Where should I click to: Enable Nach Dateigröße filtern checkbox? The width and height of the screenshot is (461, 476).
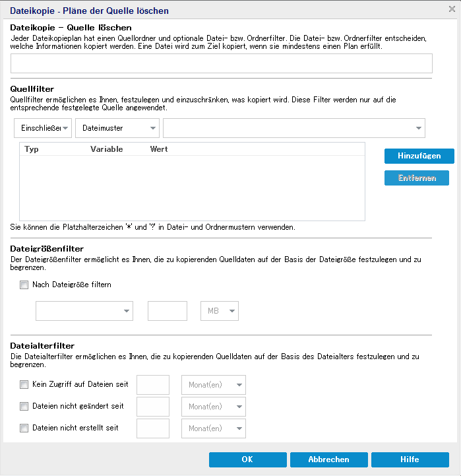(x=24, y=285)
